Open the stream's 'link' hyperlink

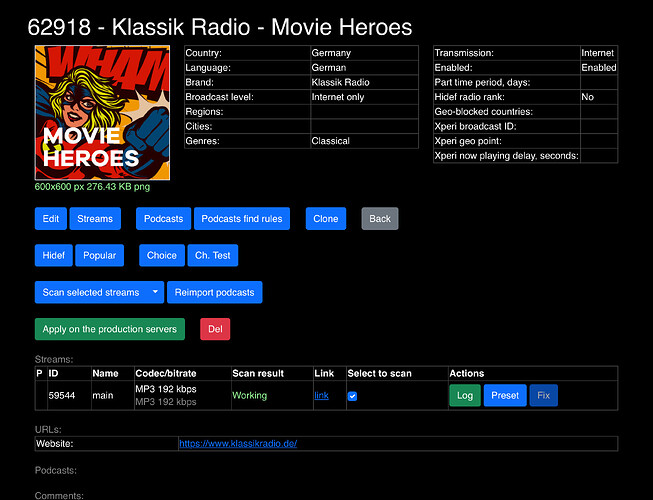[x=322, y=396]
